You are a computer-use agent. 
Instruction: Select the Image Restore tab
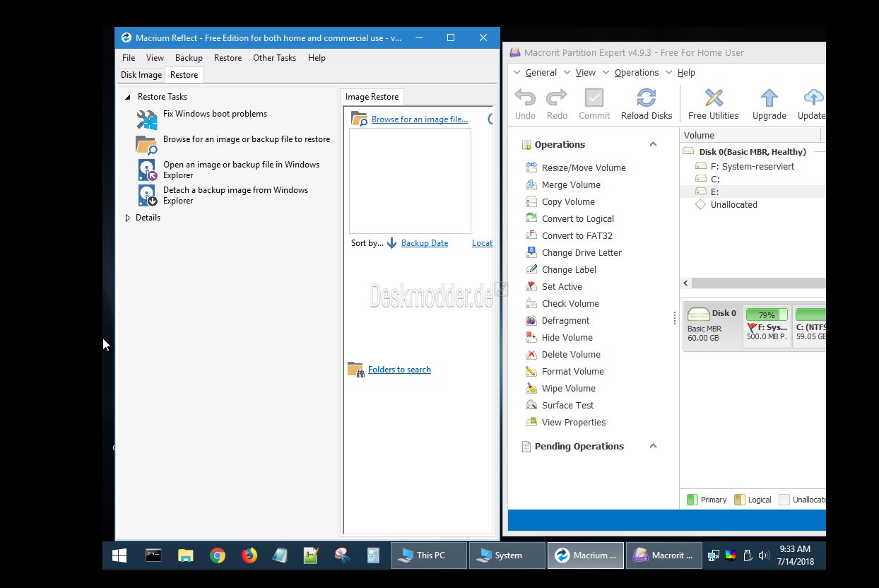tap(372, 97)
